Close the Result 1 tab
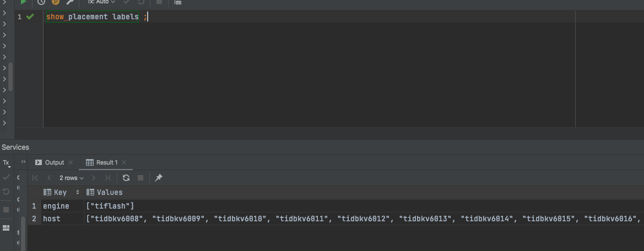 click(x=124, y=162)
